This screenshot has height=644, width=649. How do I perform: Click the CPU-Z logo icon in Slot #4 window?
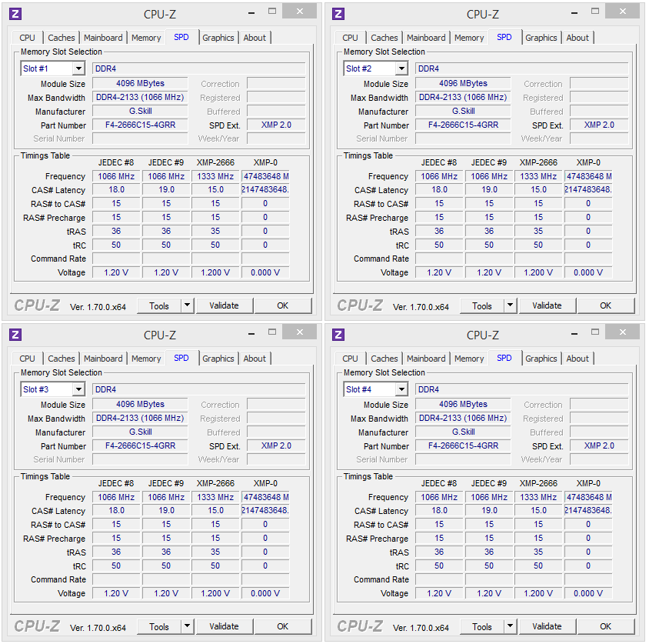[338, 335]
